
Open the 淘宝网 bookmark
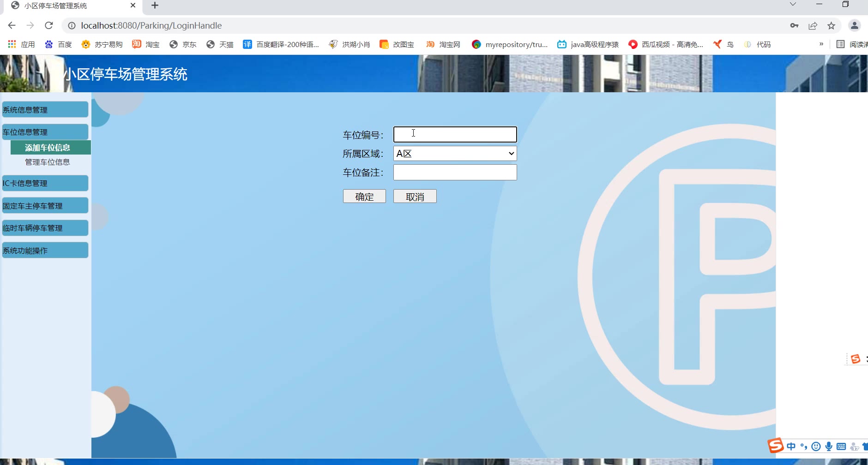coord(443,44)
